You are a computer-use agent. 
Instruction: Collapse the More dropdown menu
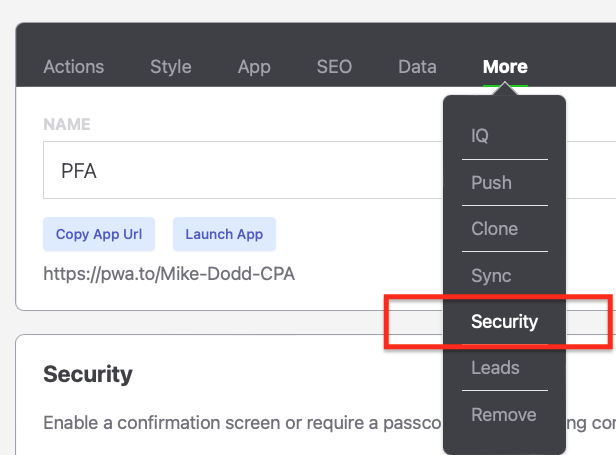click(505, 67)
